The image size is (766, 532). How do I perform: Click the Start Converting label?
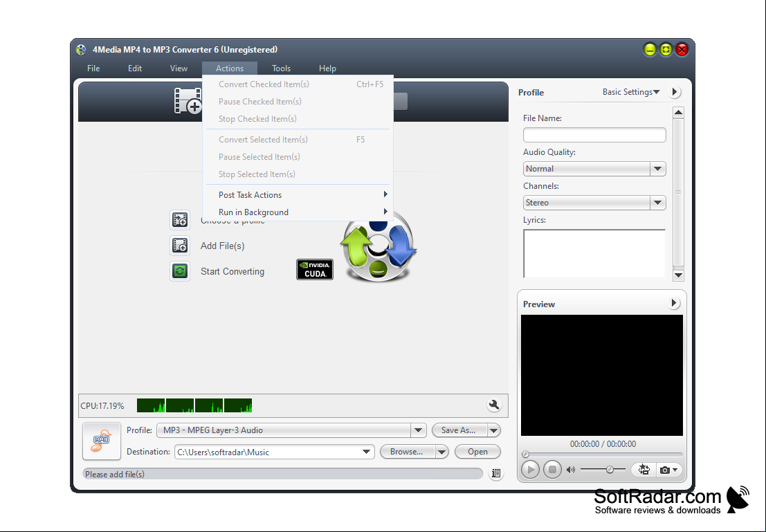232,271
